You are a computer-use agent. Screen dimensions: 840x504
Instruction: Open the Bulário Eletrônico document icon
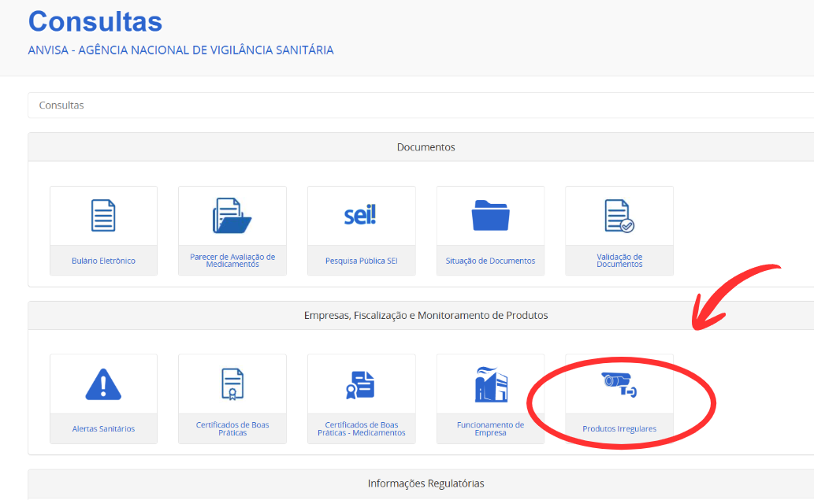click(103, 215)
